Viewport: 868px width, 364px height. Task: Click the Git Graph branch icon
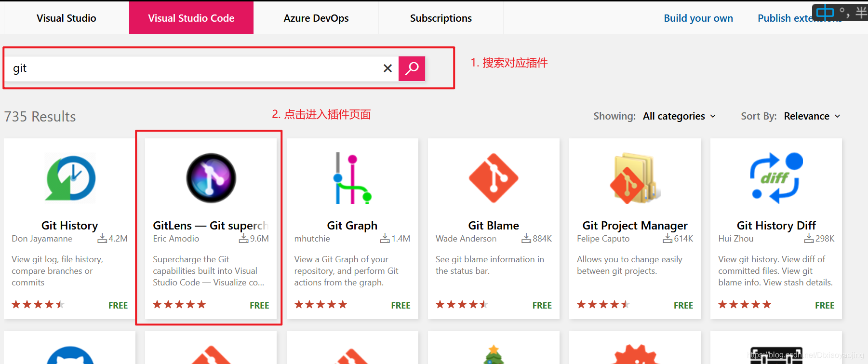click(x=352, y=178)
